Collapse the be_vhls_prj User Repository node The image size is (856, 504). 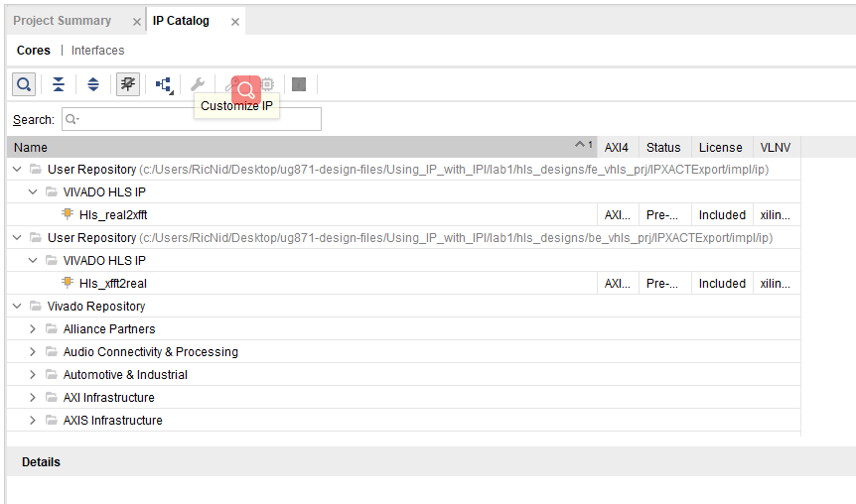click(x=17, y=238)
